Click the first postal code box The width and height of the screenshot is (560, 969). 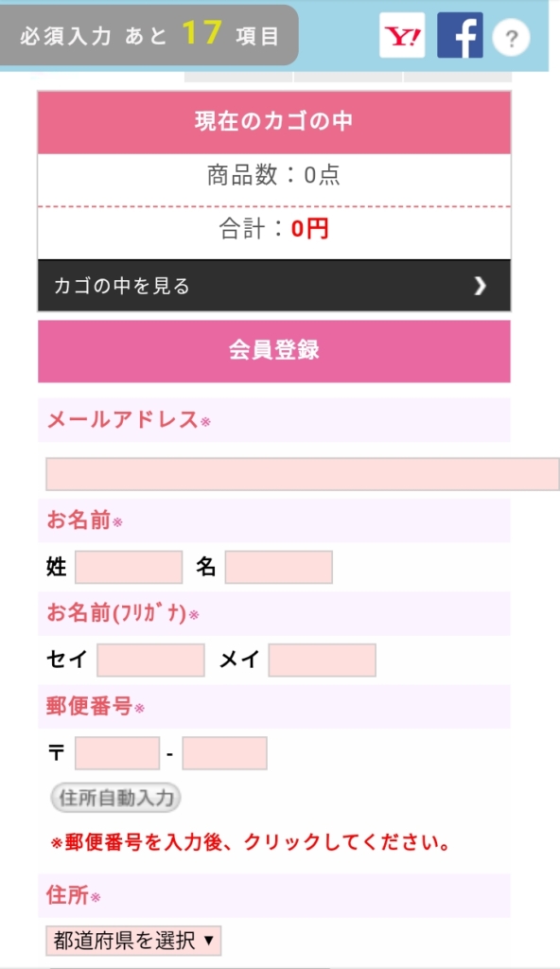[117, 753]
